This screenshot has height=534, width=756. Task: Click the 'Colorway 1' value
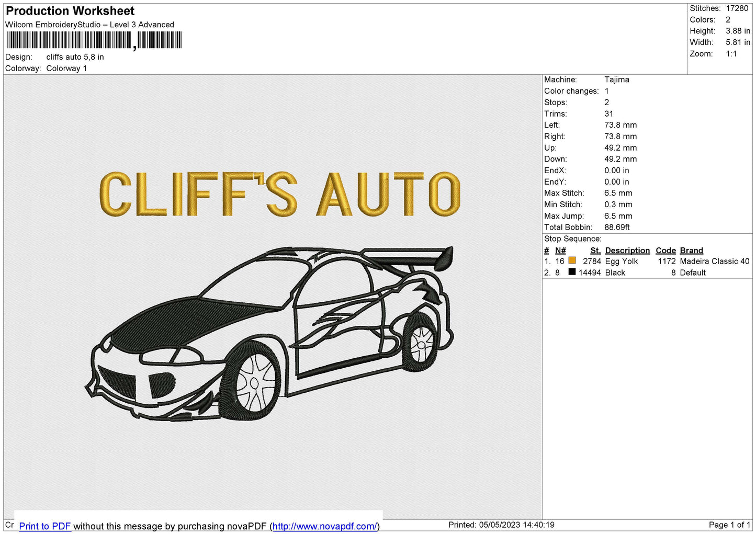click(66, 69)
